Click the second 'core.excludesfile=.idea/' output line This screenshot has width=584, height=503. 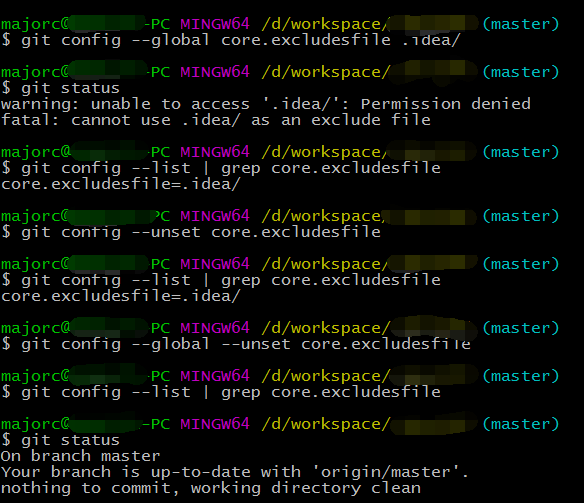point(121,296)
